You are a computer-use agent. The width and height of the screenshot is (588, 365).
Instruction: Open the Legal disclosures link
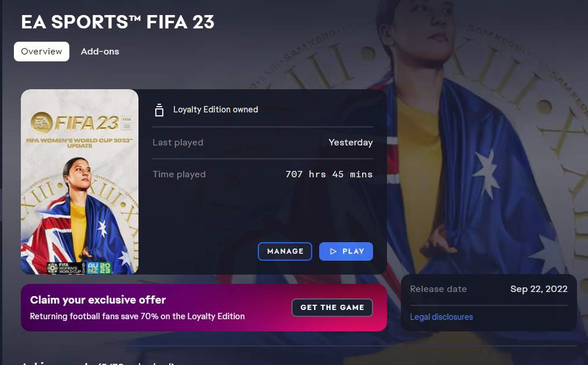[x=441, y=317]
